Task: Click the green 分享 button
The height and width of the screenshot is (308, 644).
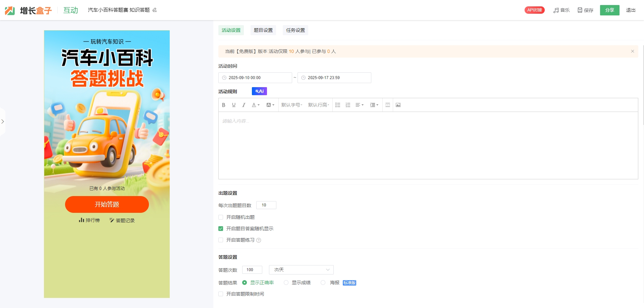Action: (x=610, y=10)
